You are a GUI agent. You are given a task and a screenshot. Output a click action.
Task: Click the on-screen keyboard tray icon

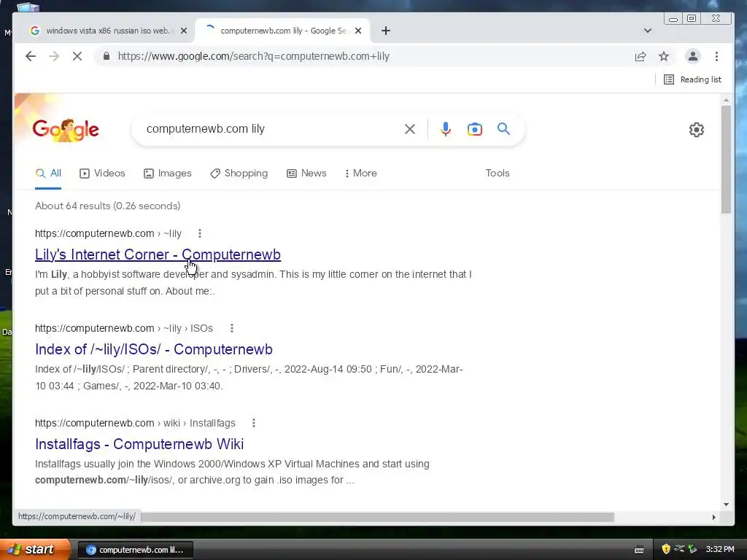click(x=639, y=550)
